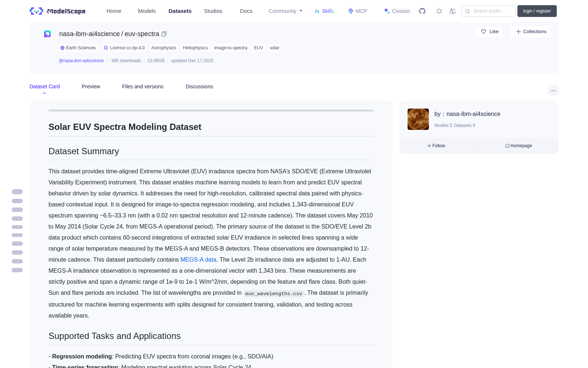Select the image-to-spectra tag
Screen dimensions: 588x368
(231, 48)
